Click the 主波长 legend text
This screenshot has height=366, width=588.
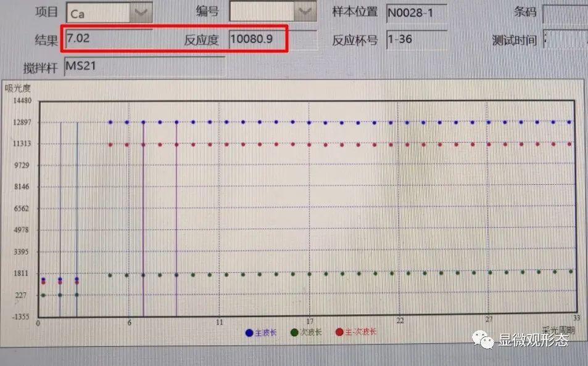(x=266, y=333)
